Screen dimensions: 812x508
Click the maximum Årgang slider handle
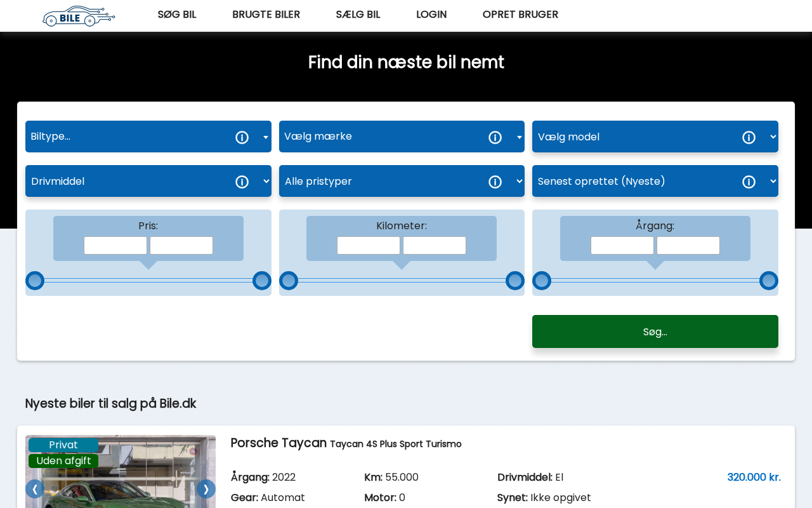click(769, 281)
